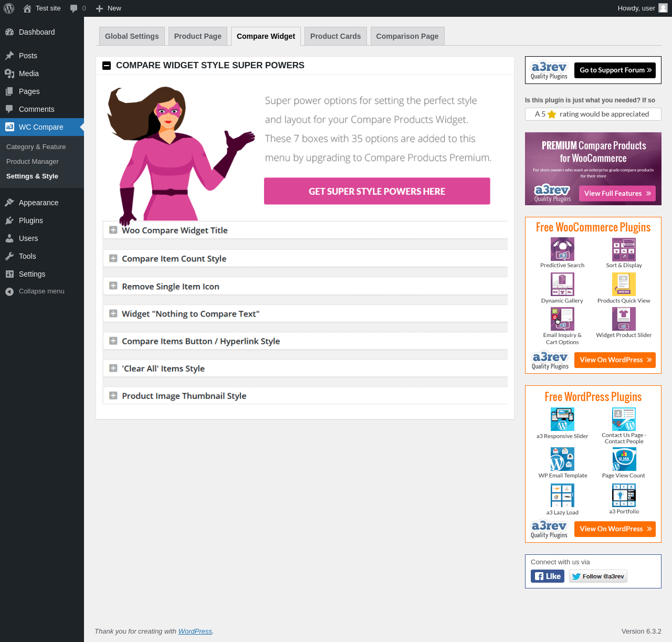The width and height of the screenshot is (672, 642).
Task: Click the user avatar in admin bar
Action: pyautogui.click(x=663, y=8)
